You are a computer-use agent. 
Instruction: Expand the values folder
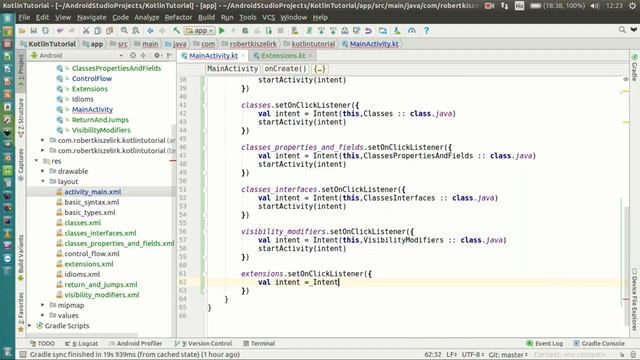coord(43,315)
